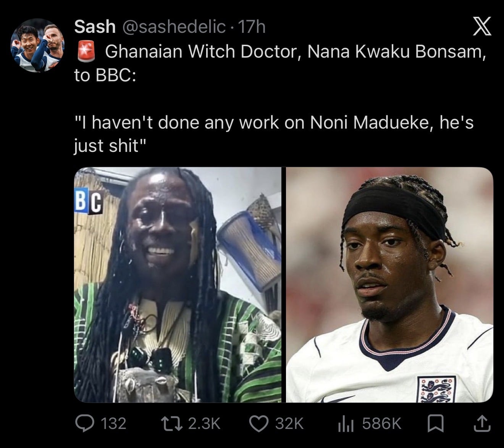
Task: Like the post with heart icon
Action: click(x=259, y=423)
